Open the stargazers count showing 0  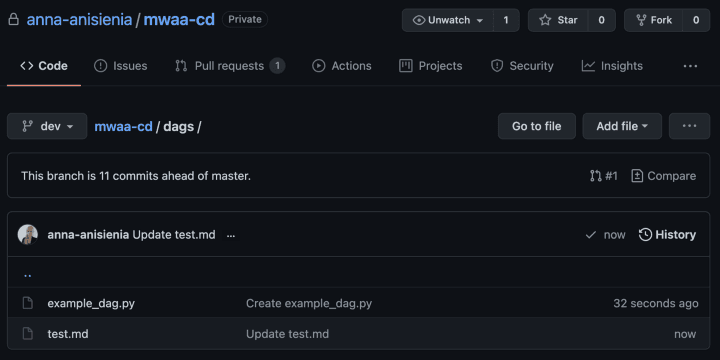(x=602, y=20)
